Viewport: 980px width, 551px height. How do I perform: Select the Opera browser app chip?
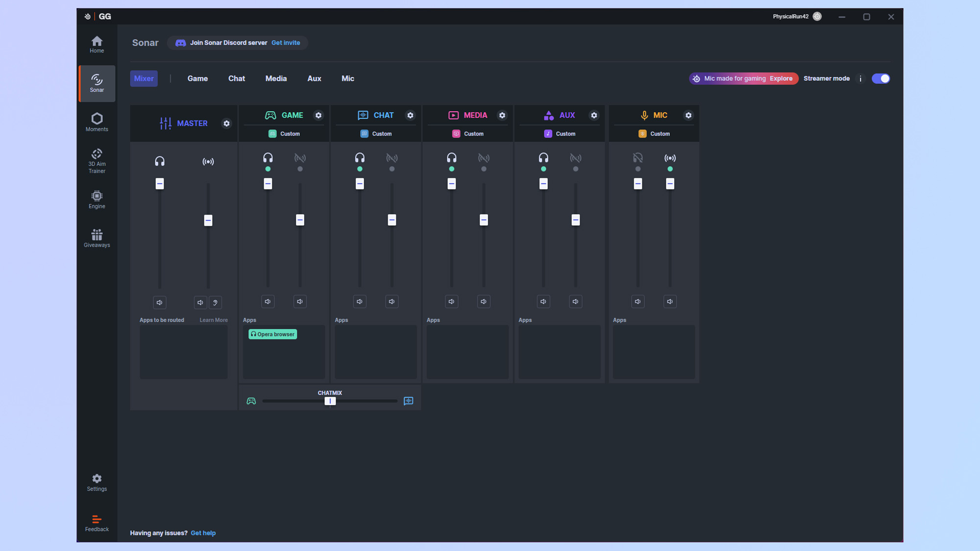(272, 334)
